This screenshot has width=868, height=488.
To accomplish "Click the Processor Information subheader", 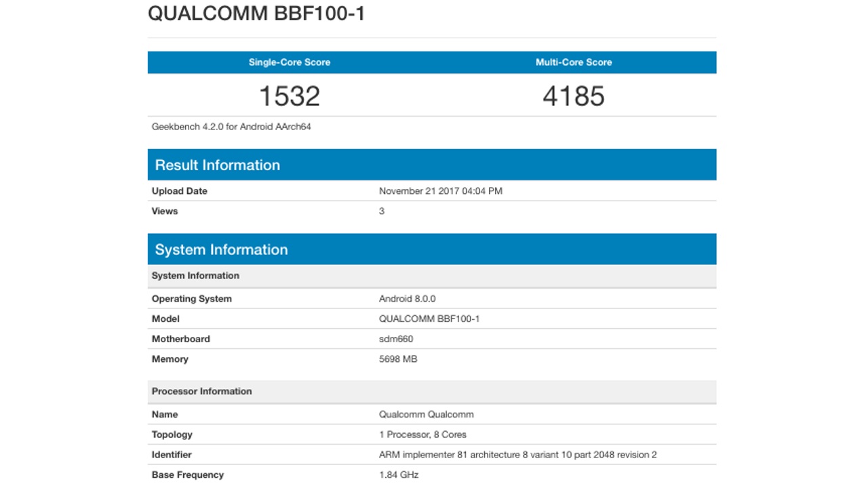I will tap(202, 391).
